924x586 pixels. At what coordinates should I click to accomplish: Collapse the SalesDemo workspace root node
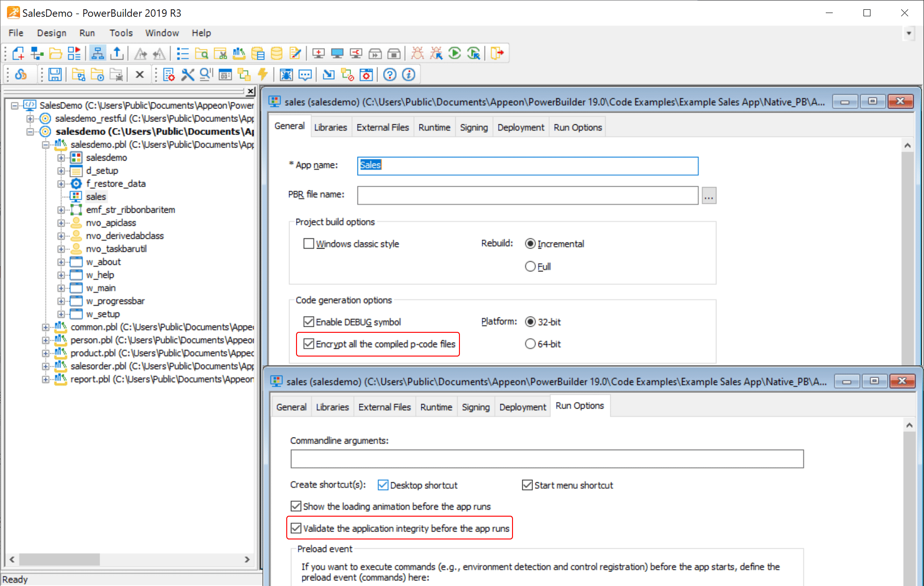(x=15, y=106)
